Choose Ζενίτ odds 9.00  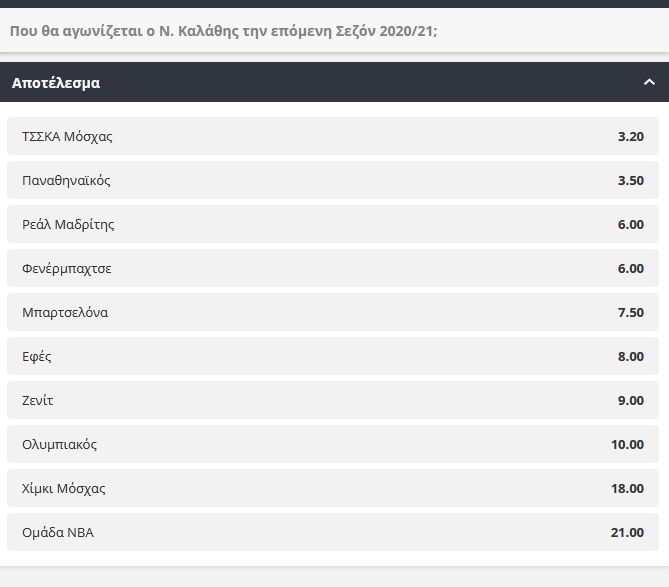point(333,400)
